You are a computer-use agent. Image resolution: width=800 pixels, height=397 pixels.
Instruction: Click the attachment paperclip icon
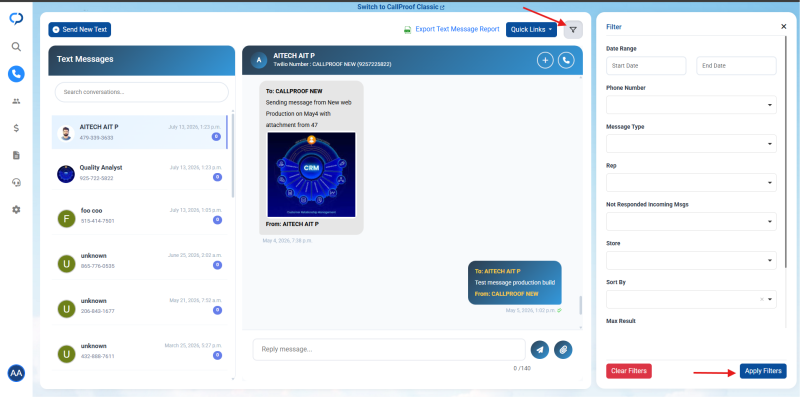563,350
